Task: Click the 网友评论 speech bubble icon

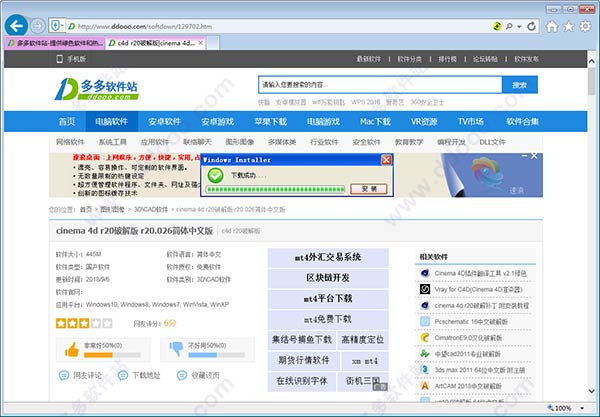Action: pyautogui.click(x=64, y=375)
